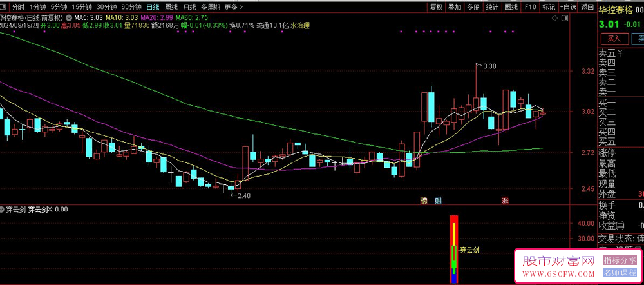This screenshot has height=285, width=644.
Task: Click the 标记 mark tool
Action: [549, 7]
